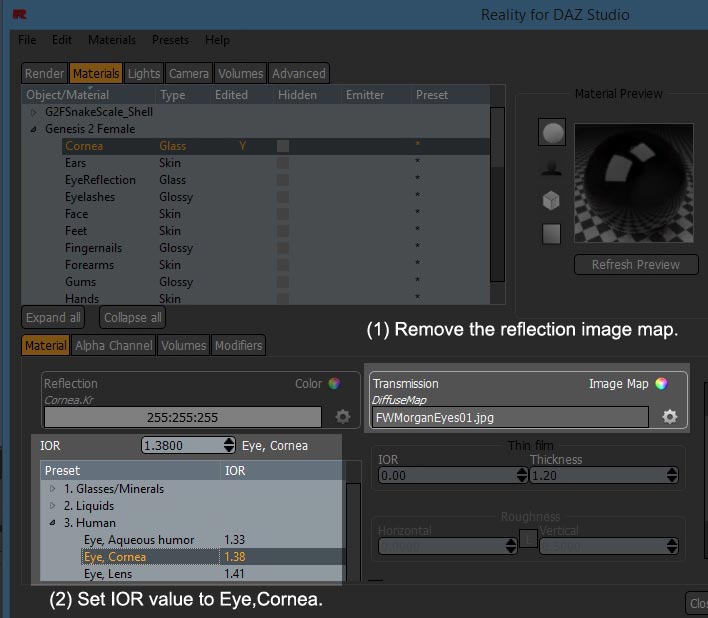Viewport: 708px width, 618px height.
Task: Select the Eyelashes material row
Action: tap(275, 197)
